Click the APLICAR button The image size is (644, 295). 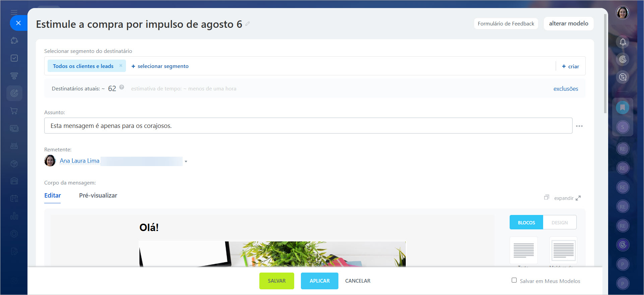click(320, 281)
